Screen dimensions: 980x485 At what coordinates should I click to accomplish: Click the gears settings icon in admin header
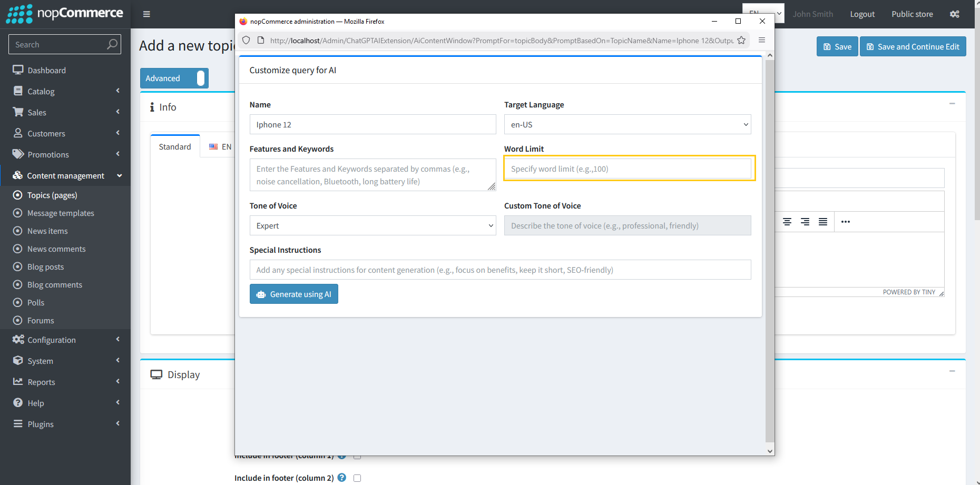click(954, 14)
